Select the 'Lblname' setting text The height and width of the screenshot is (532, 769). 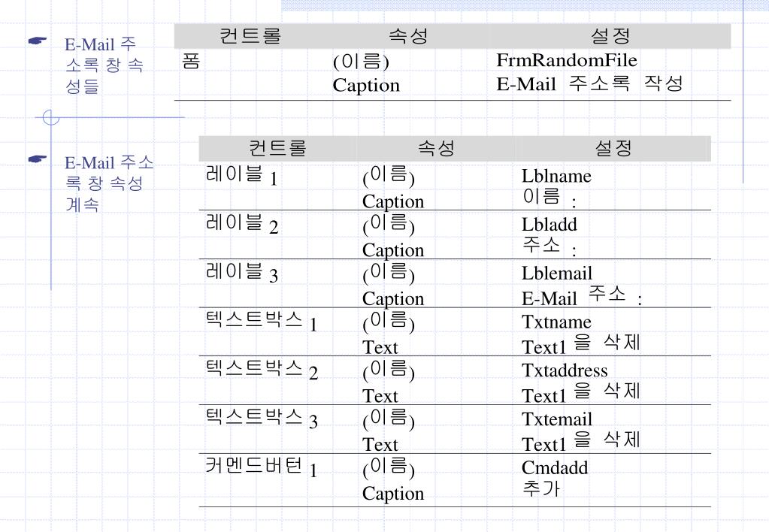tap(556, 177)
